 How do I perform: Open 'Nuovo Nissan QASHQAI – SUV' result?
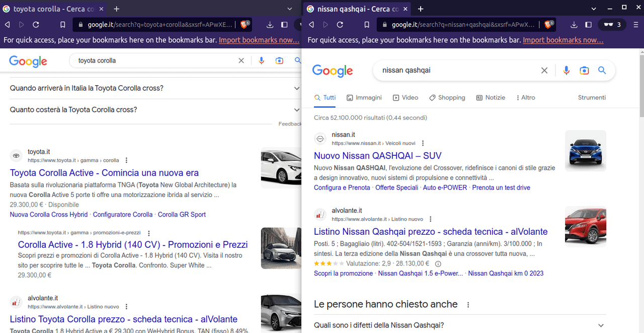[x=378, y=156]
